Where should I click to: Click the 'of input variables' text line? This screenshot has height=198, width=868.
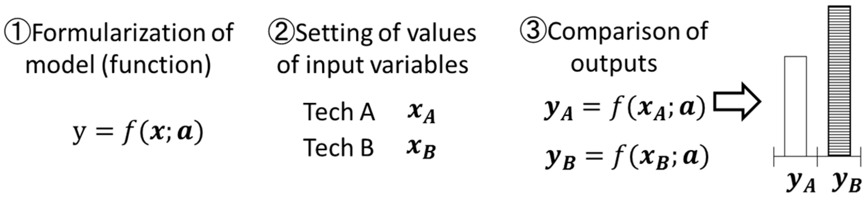click(372, 65)
